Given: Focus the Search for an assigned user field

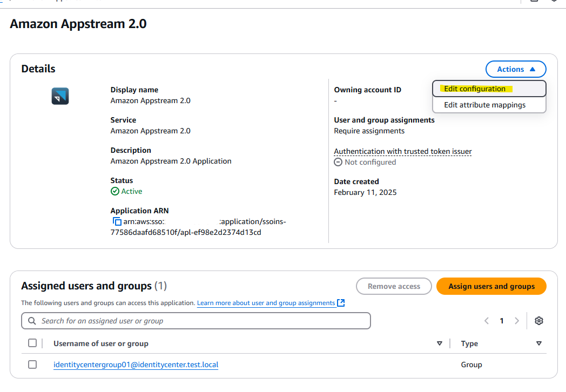Looking at the screenshot, I should (x=196, y=321).
